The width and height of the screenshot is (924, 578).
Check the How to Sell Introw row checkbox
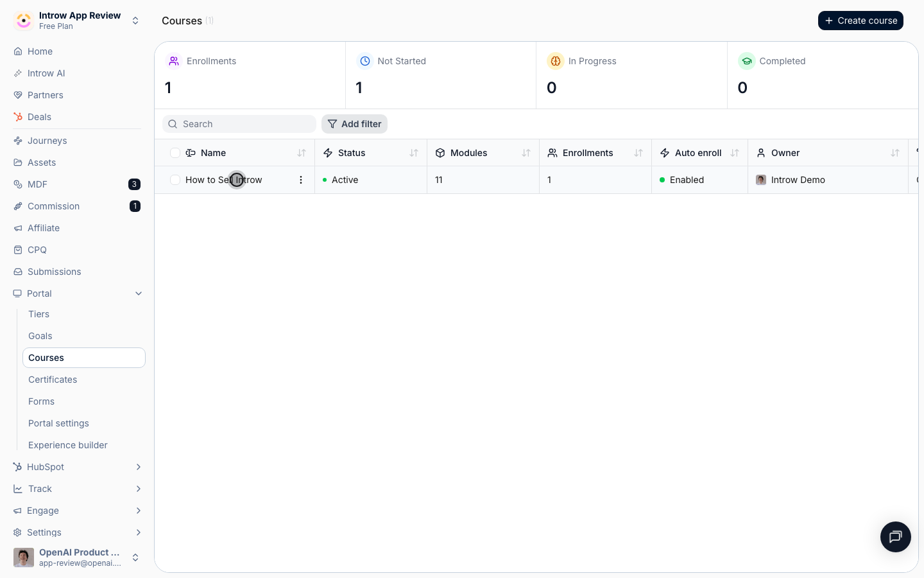[175, 180]
